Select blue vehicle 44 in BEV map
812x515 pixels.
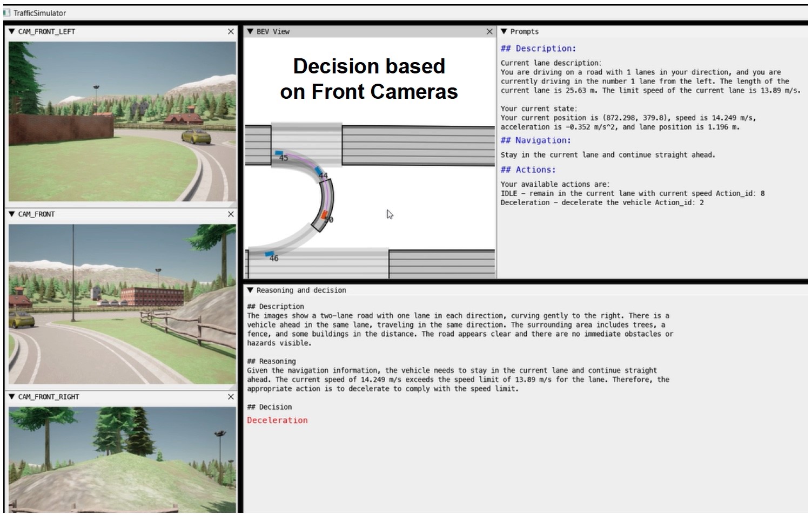click(319, 172)
